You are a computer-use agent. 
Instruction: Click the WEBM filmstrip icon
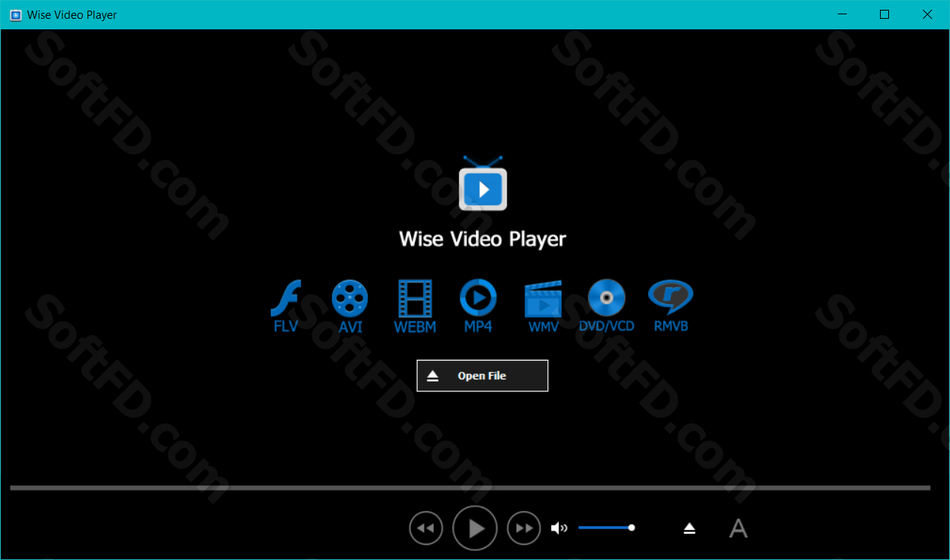point(415,306)
